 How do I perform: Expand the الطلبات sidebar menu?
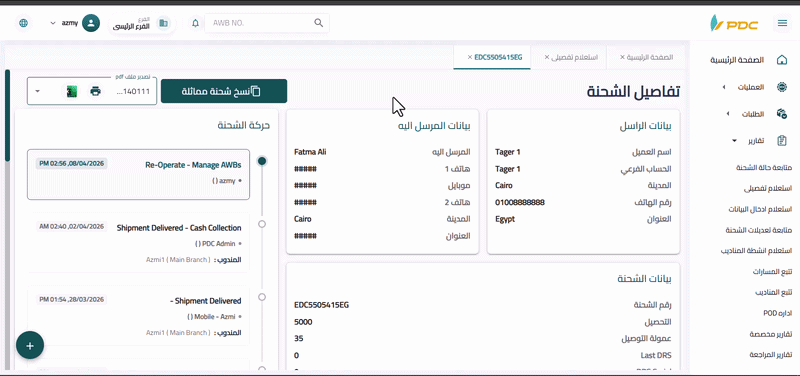[728, 114]
